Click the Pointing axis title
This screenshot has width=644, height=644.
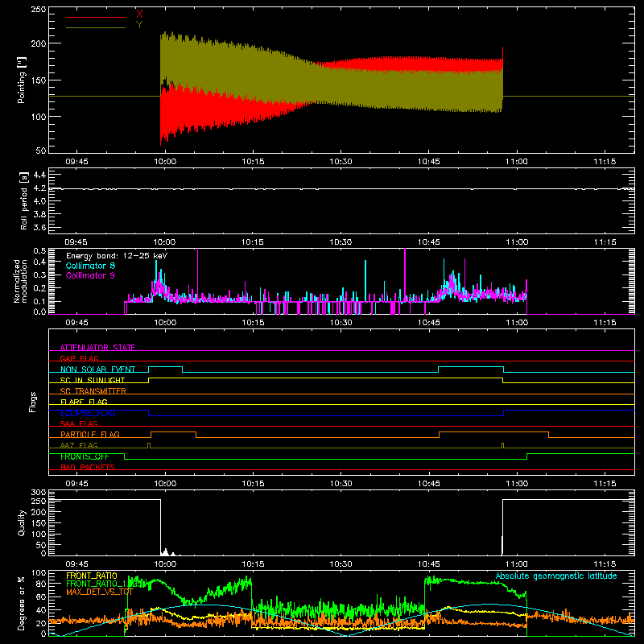(x=21, y=80)
